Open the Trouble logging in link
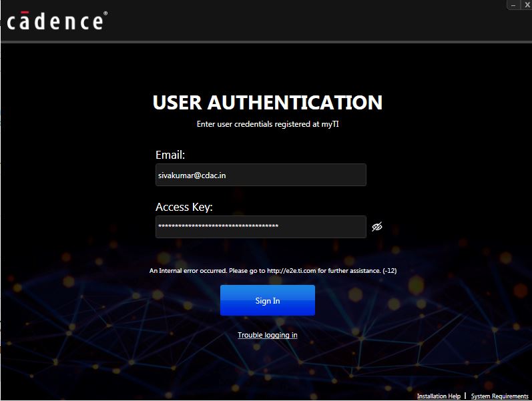 click(x=268, y=335)
